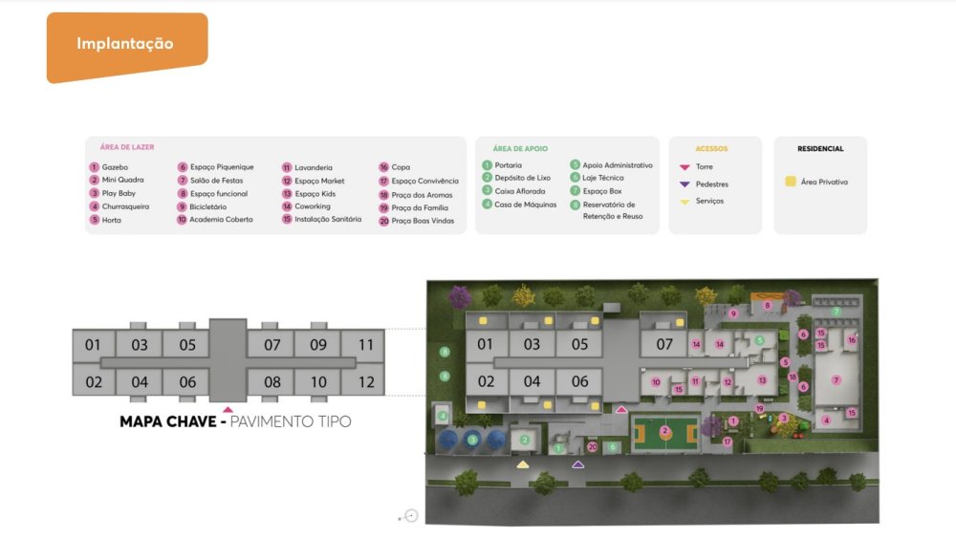Screen dimensions: 956x560
Task: Click the Salão de Festas legend entry
Action: [212, 181]
